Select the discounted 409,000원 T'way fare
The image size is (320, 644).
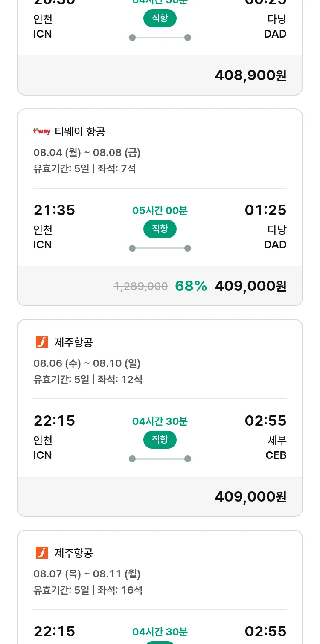tap(250, 286)
